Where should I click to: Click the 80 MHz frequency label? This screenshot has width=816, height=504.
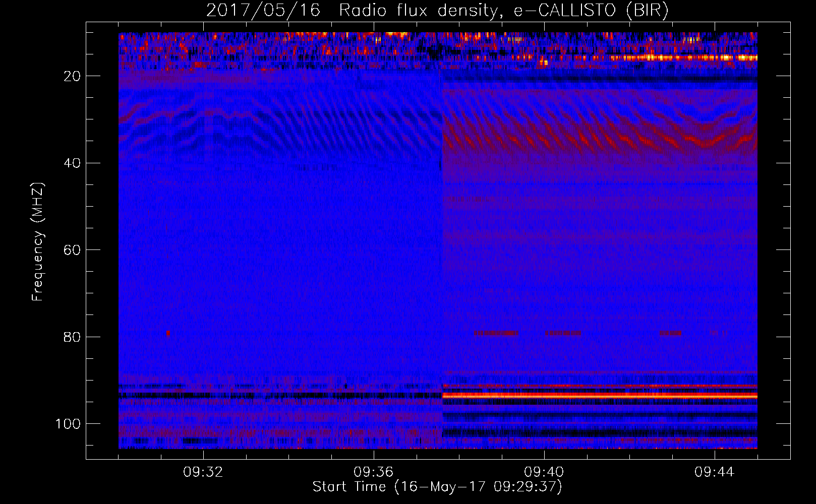pos(72,337)
